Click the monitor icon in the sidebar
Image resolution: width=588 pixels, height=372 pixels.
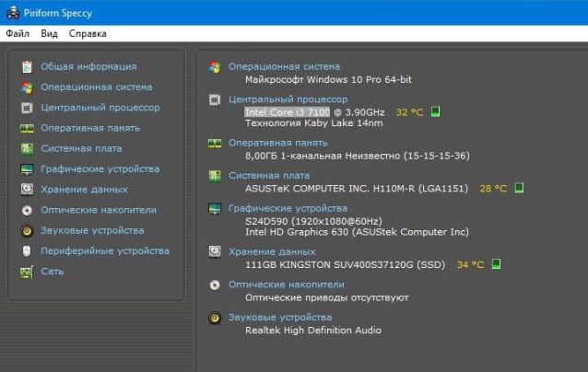pyautogui.click(x=27, y=169)
